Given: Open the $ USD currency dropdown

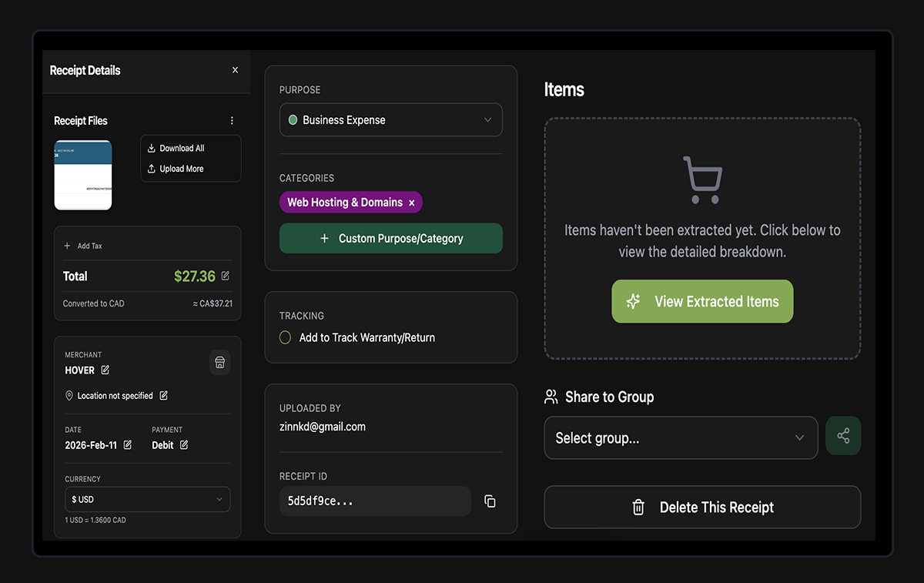Looking at the screenshot, I should [147, 499].
